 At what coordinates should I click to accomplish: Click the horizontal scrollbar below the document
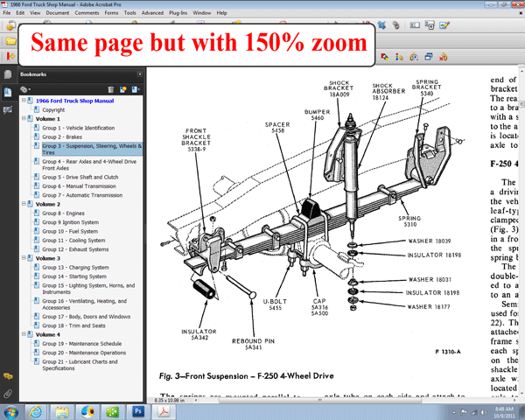click(319, 400)
